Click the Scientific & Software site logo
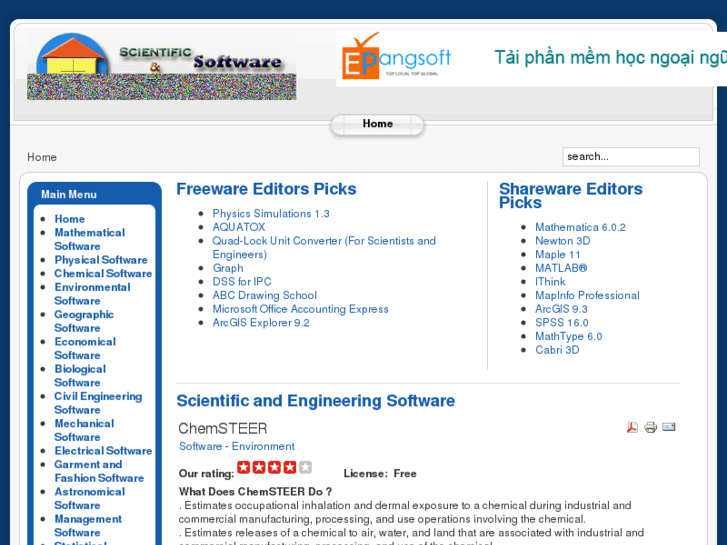This screenshot has height=545, width=727. point(161,66)
